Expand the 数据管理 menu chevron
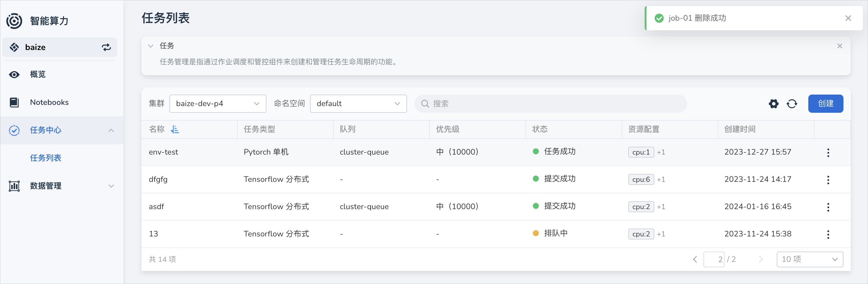Image resolution: width=868 pixels, height=284 pixels. pos(111,186)
